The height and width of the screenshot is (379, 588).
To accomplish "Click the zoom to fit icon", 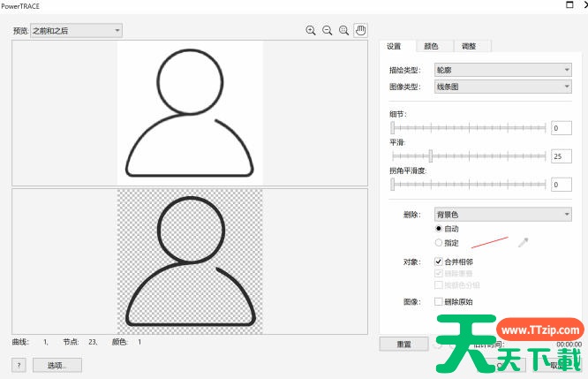I will pos(343,30).
